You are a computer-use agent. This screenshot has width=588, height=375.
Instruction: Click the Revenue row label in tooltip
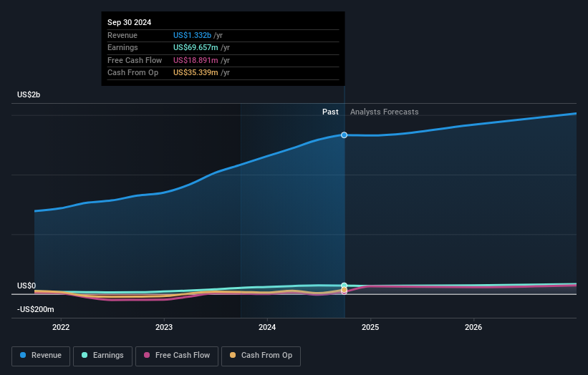pos(122,35)
